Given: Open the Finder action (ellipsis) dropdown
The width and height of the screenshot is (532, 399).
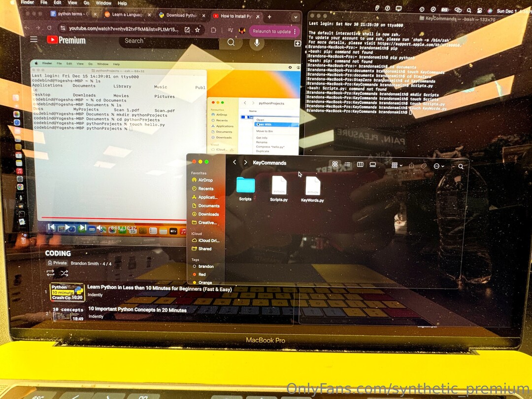Looking at the screenshot, I should [438, 166].
